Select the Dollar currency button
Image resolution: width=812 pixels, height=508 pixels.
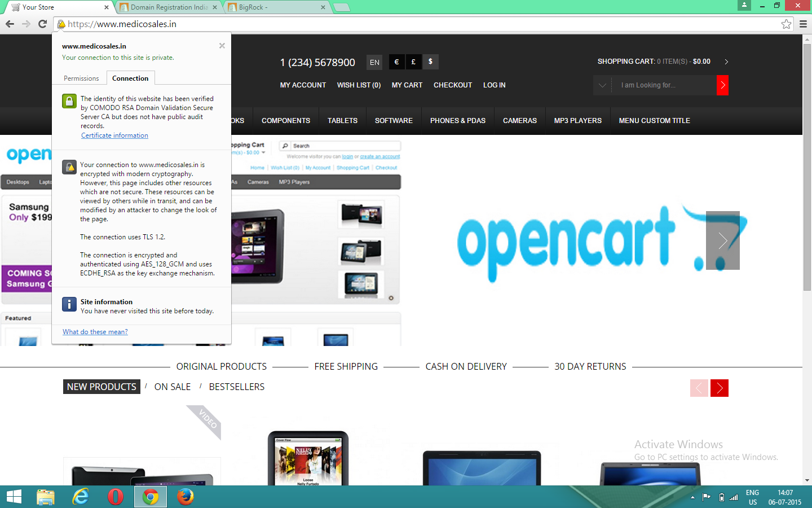430,62
